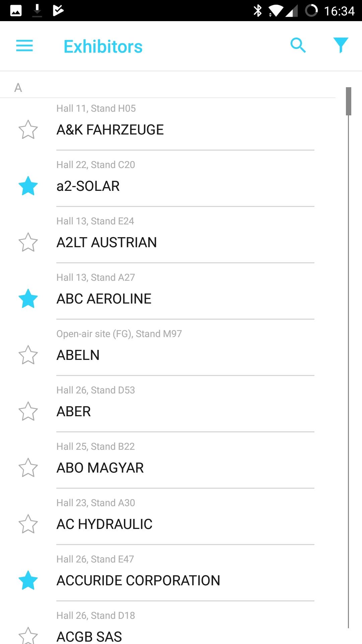Grab the fast-scroll thumb on the list
362x644 pixels.
coord(349,101)
